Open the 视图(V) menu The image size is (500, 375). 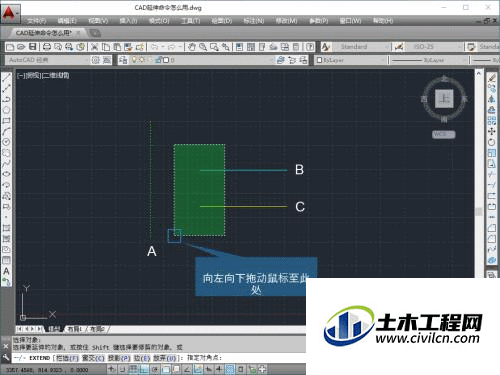coord(98,21)
